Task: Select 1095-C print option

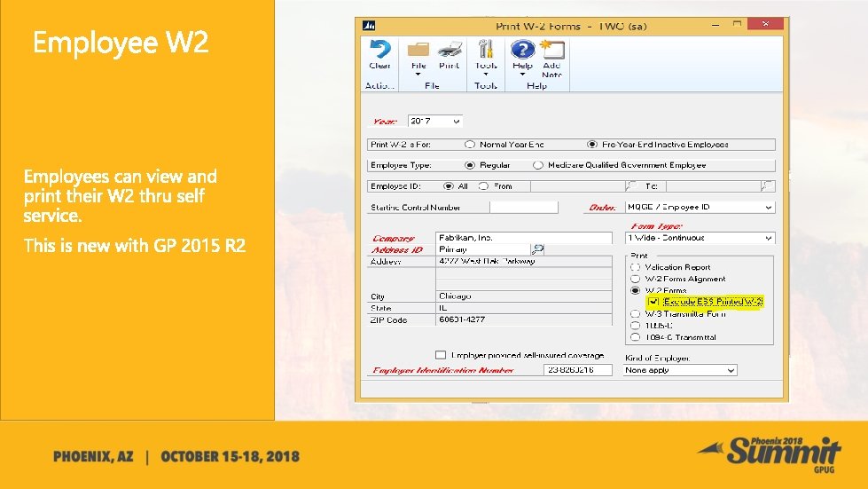Action: point(636,325)
